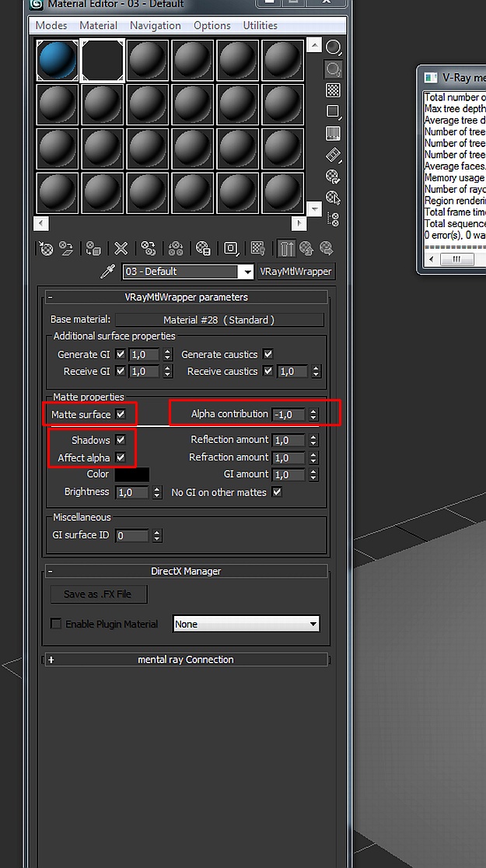
Task: Click Assign Material to Selection icon
Action: point(93,249)
